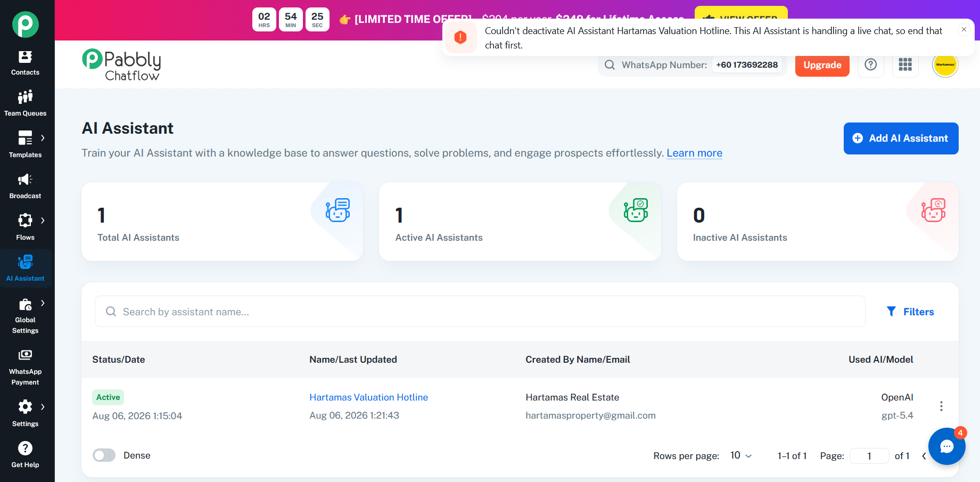Focus the Search by assistant name field
The image size is (980, 482).
coord(480,312)
